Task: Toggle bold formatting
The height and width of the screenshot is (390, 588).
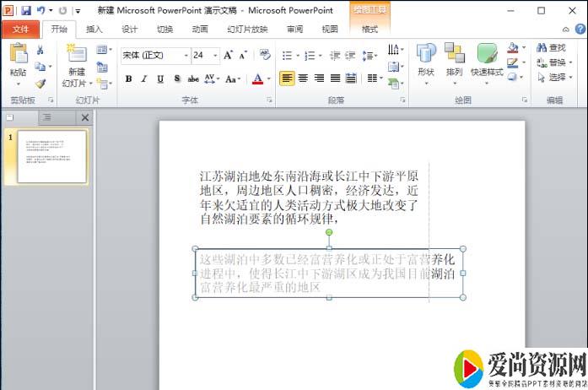Action: pyautogui.click(x=128, y=79)
